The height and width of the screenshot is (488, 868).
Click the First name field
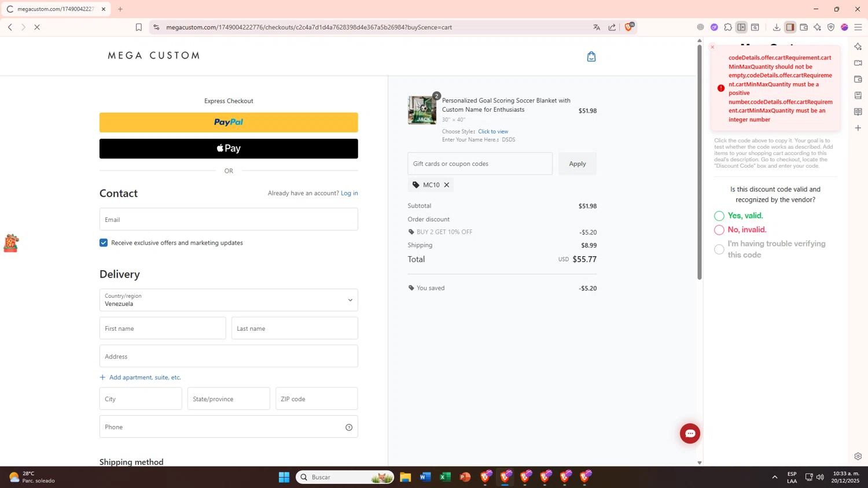pos(163,328)
